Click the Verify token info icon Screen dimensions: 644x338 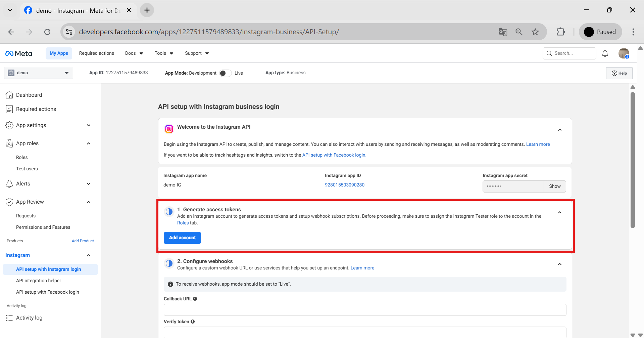[193, 322]
